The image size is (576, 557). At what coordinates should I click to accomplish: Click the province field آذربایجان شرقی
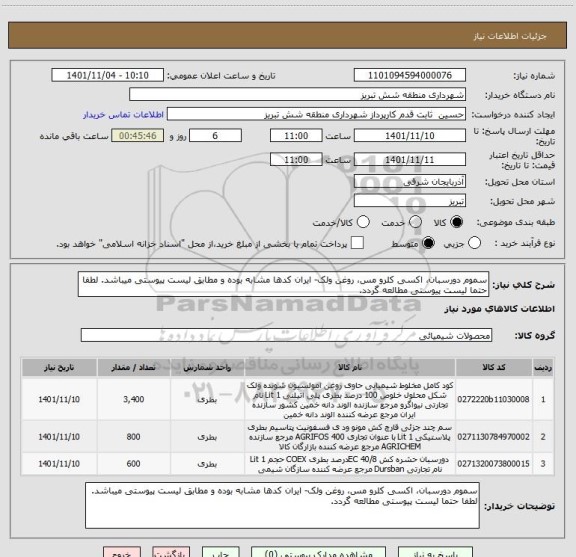pyautogui.click(x=410, y=182)
